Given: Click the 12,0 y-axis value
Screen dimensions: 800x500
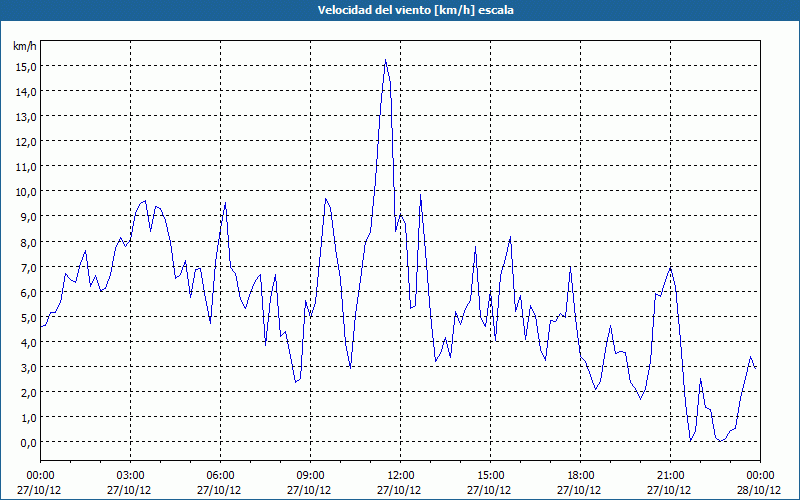Looking at the screenshot, I should coord(28,142).
